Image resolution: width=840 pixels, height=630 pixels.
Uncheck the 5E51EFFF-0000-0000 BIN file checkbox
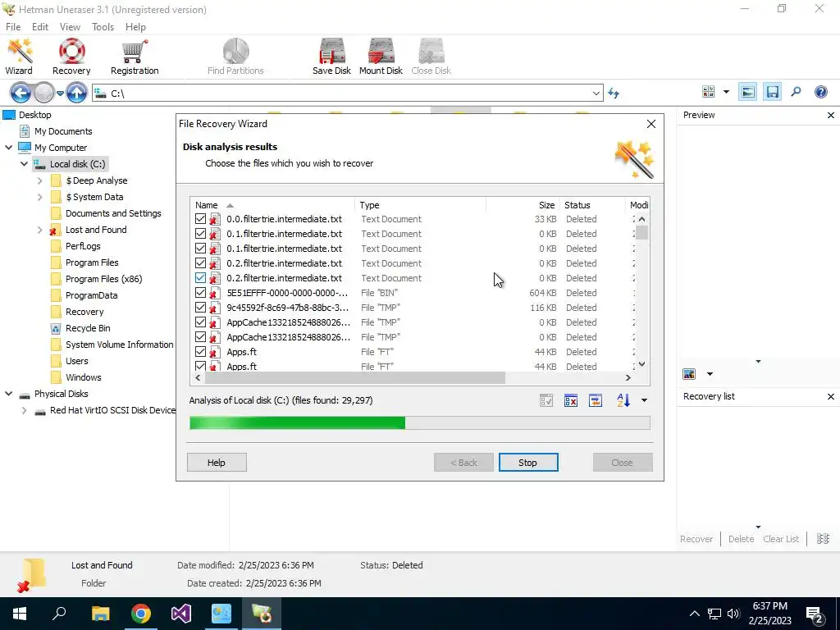coord(200,293)
